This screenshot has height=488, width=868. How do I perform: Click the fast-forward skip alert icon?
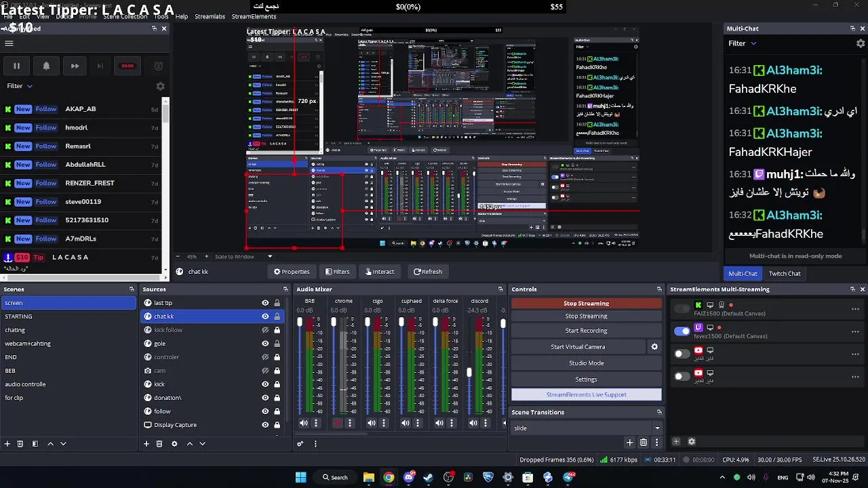pos(75,66)
